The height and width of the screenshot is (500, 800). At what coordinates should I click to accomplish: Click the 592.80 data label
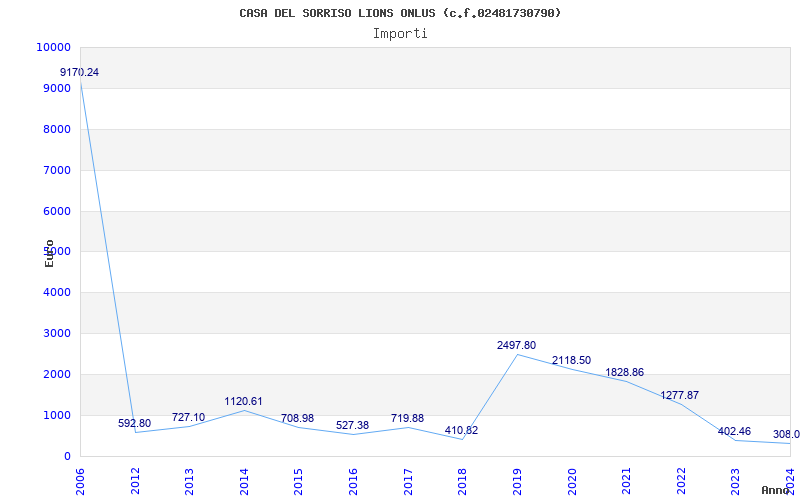click(x=134, y=423)
